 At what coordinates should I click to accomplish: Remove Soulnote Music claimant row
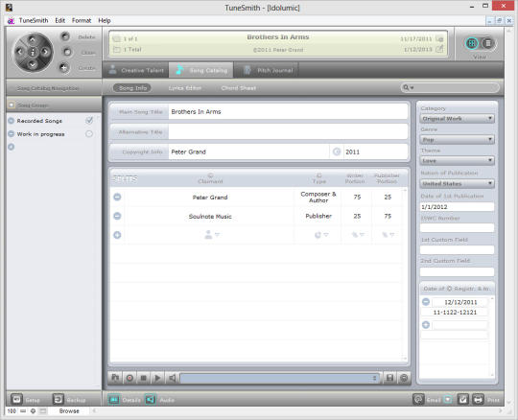117,216
